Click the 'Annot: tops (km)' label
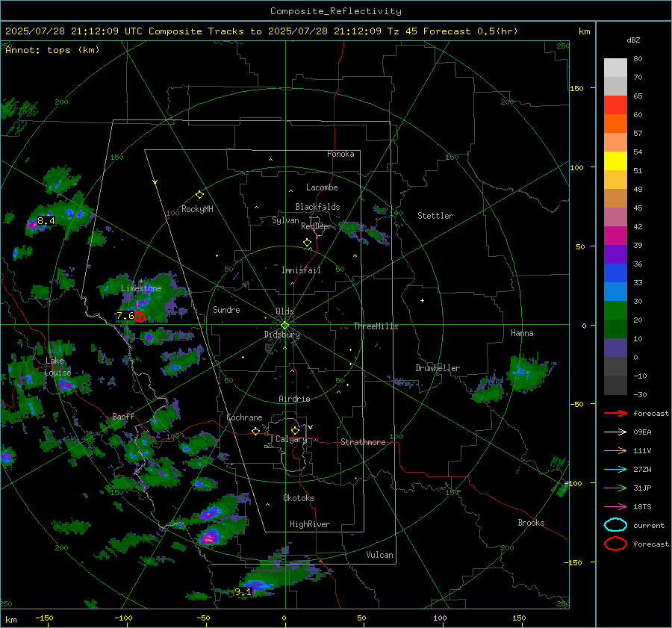 (52, 50)
